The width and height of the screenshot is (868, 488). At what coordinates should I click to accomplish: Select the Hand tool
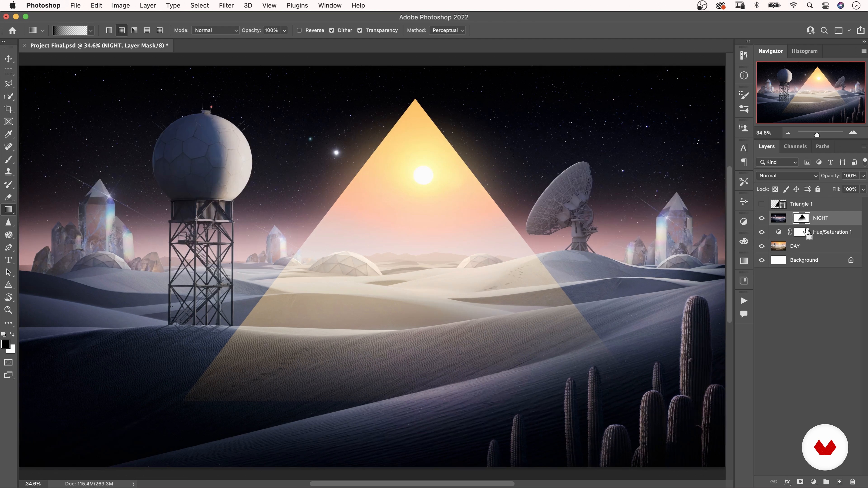click(8, 298)
